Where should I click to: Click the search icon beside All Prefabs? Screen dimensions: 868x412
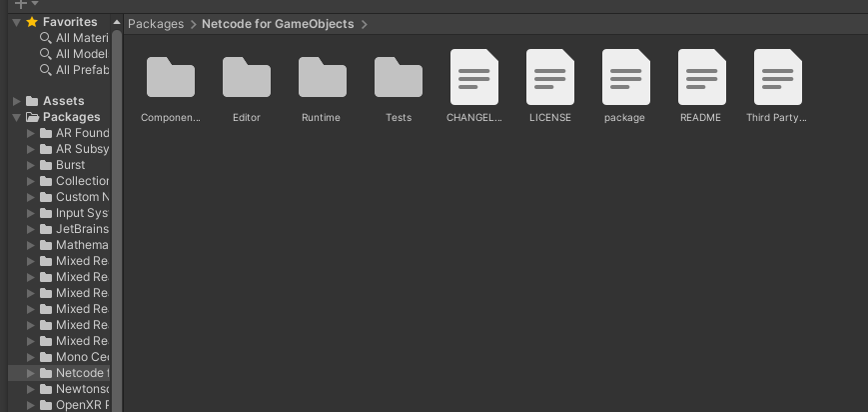[x=46, y=70]
